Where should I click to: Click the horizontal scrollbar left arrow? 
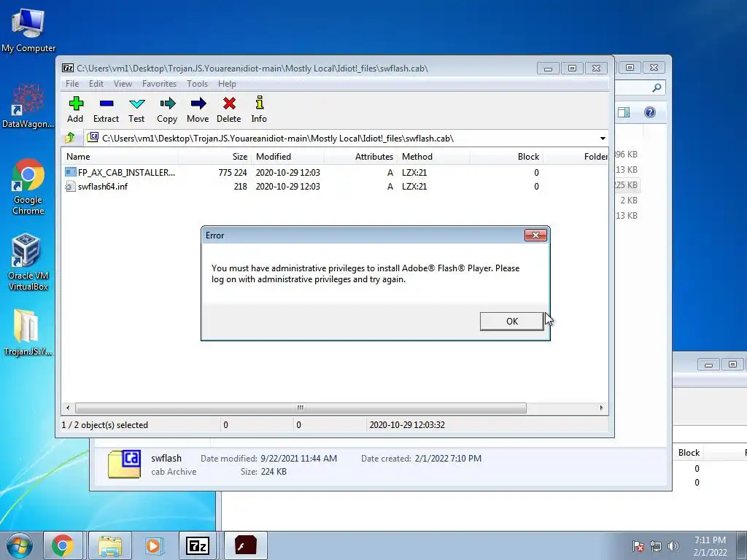pos(68,408)
